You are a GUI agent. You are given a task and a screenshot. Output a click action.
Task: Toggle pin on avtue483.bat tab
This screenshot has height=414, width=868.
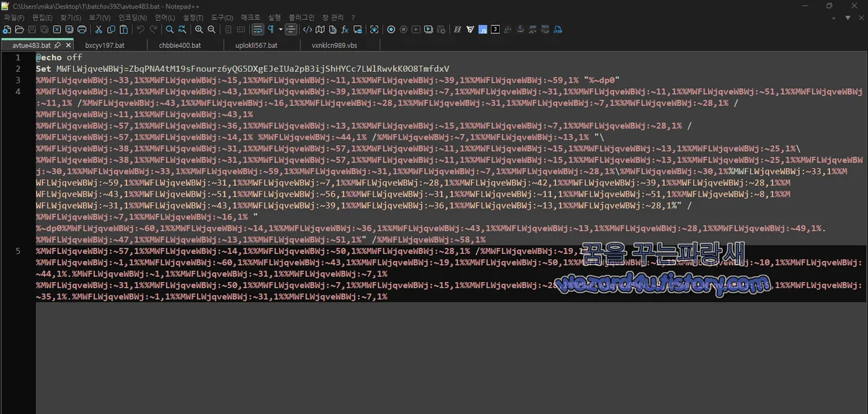click(58, 45)
